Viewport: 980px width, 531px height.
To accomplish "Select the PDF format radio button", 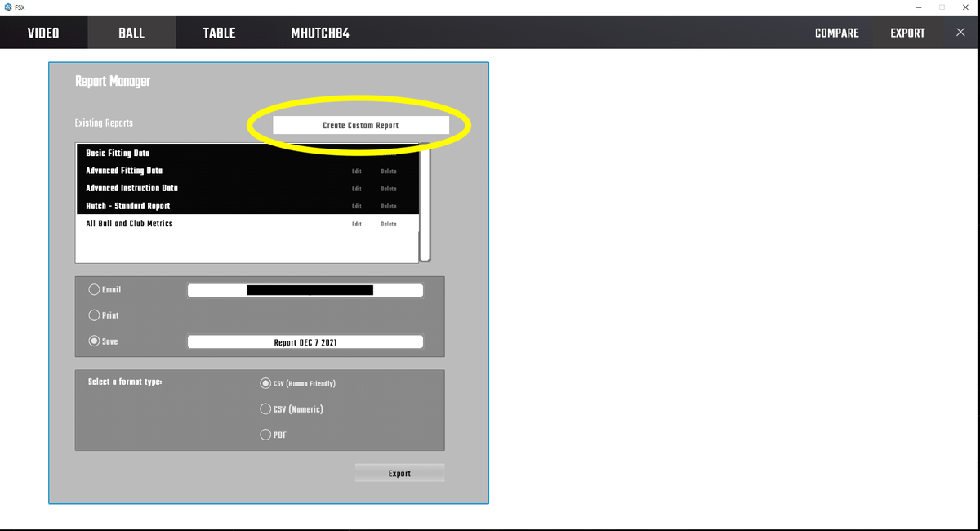I will point(265,435).
